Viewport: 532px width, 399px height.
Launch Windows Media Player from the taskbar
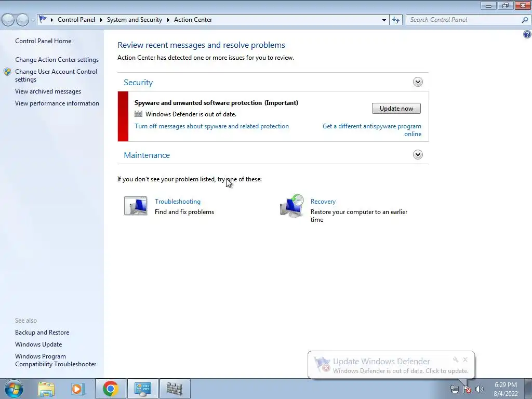click(77, 389)
